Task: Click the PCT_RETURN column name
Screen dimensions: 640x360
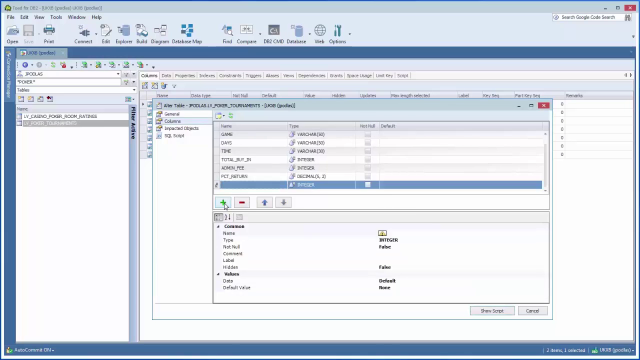Action: pos(234,176)
